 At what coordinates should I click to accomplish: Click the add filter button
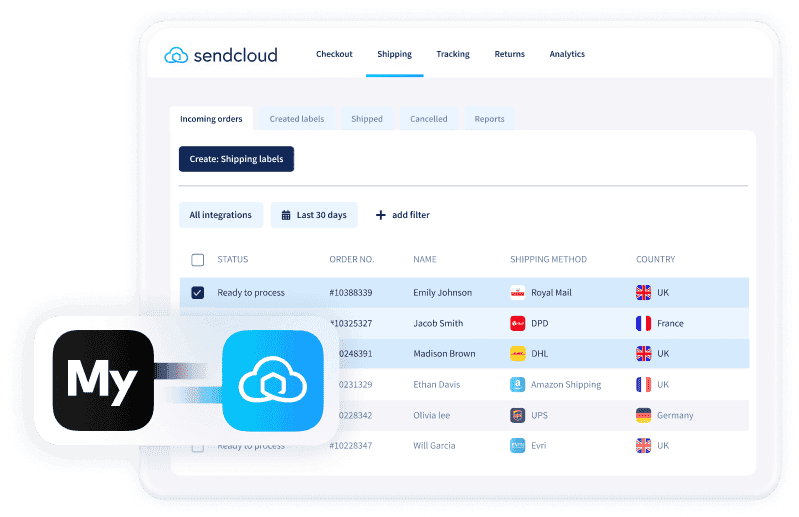click(403, 215)
